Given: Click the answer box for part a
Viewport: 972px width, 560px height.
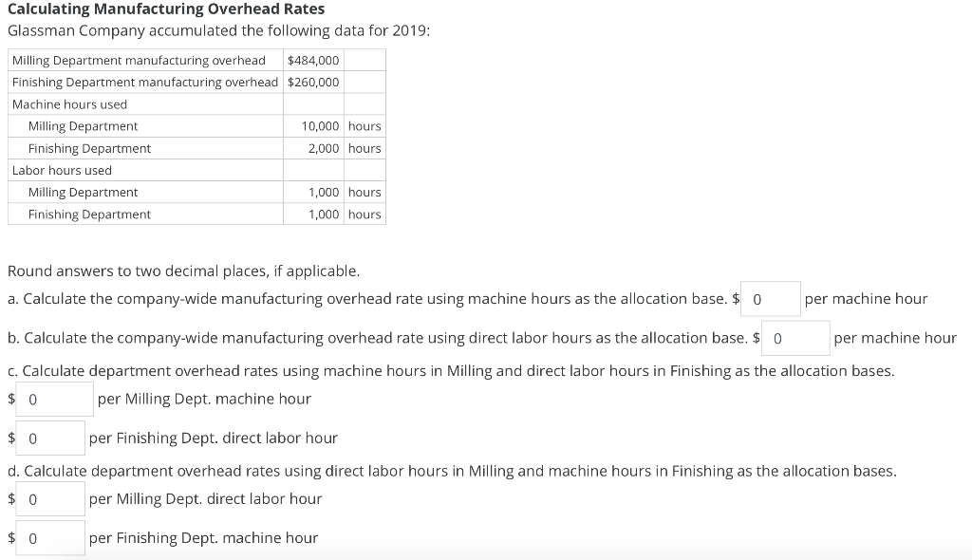Looking at the screenshot, I should (771, 298).
